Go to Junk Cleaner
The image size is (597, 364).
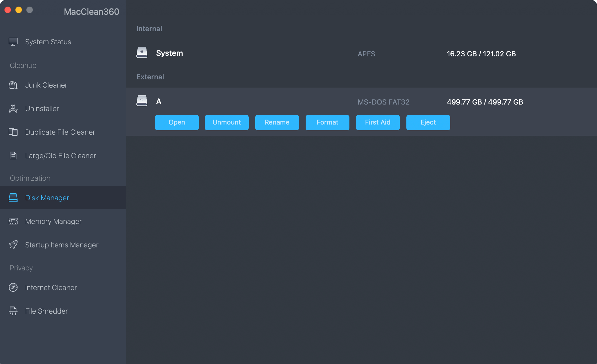[x=63, y=85]
